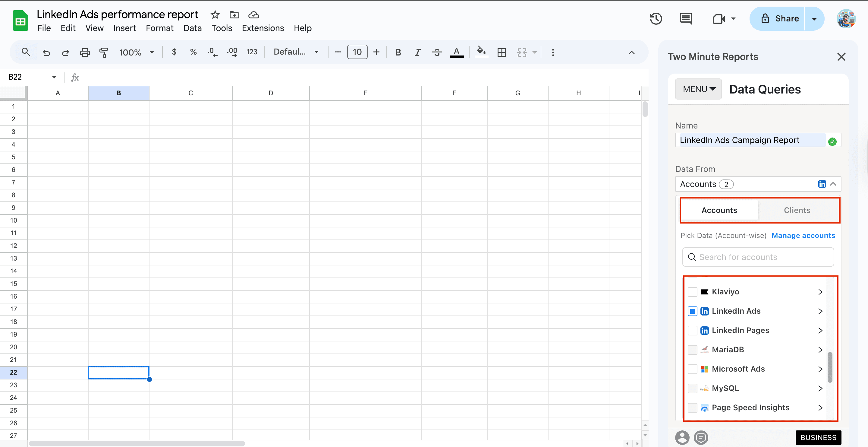Open the zoom 100% dropdown
Image resolution: width=868 pixels, height=447 pixels.
tap(137, 52)
